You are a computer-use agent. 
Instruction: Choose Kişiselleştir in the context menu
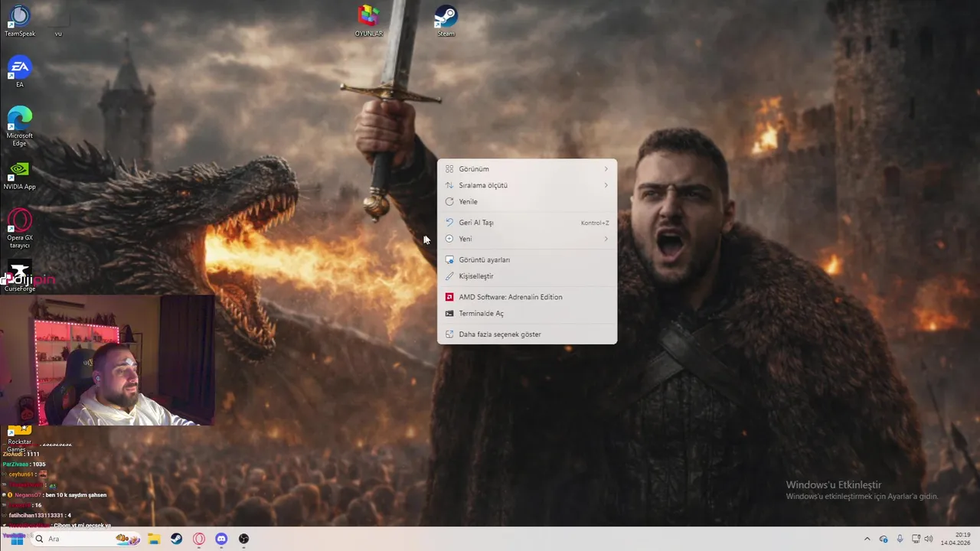pyautogui.click(x=527, y=276)
